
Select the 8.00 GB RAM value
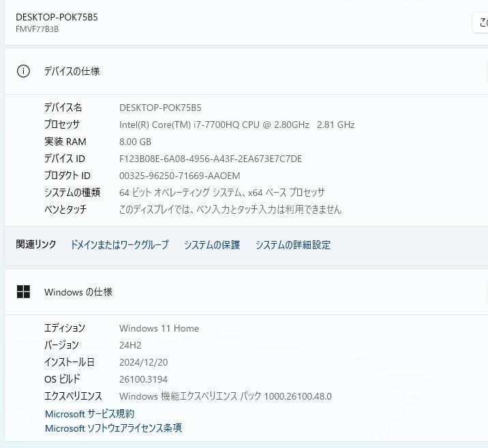(x=135, y=142)
